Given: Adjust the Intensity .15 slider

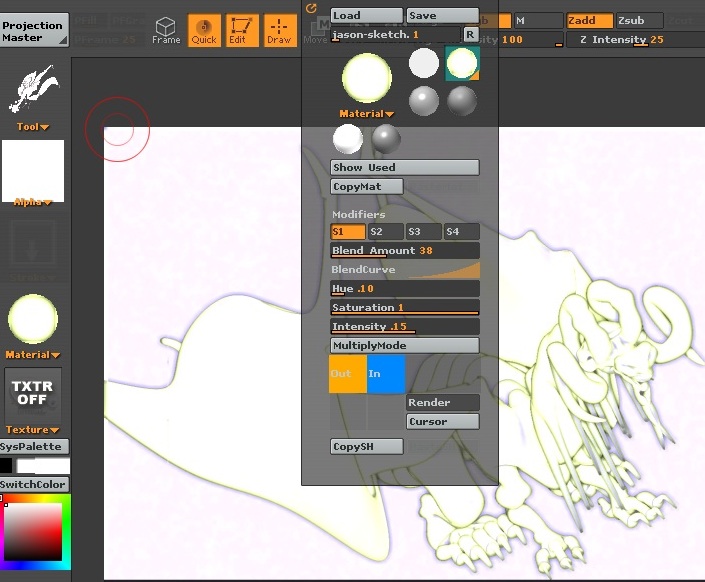Looking at the screenshot, I should [x=405, y=327].
